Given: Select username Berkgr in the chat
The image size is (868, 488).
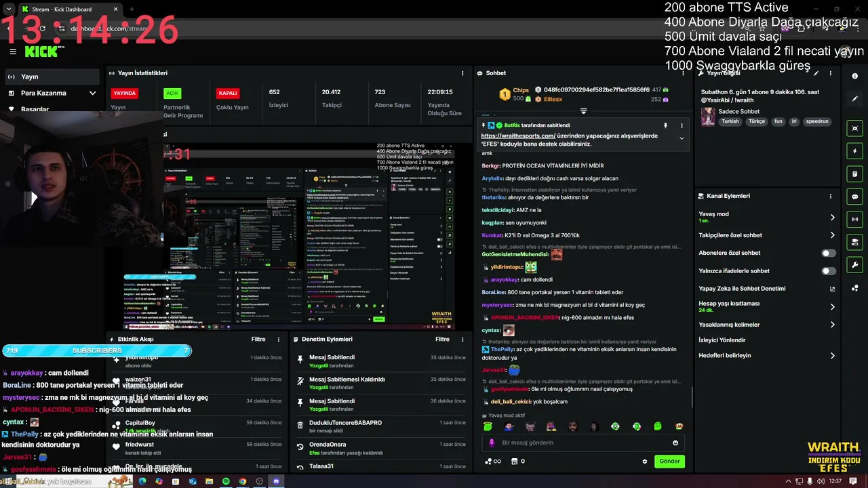Looking at the screenshot, I should [491, 165].
